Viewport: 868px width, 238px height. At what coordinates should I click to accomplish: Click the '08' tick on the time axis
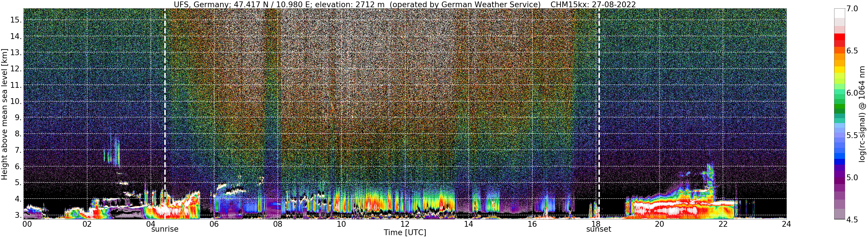coord(278,224)
